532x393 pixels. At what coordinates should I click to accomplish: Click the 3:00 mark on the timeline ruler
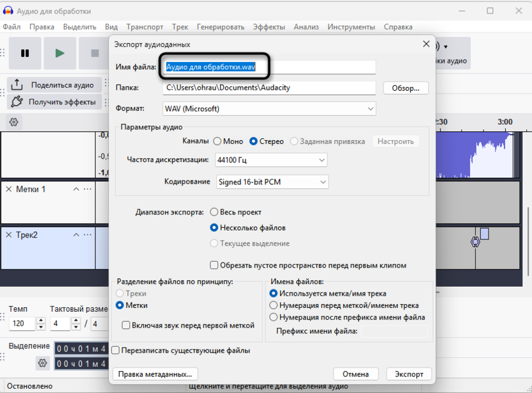pos(505,122)
